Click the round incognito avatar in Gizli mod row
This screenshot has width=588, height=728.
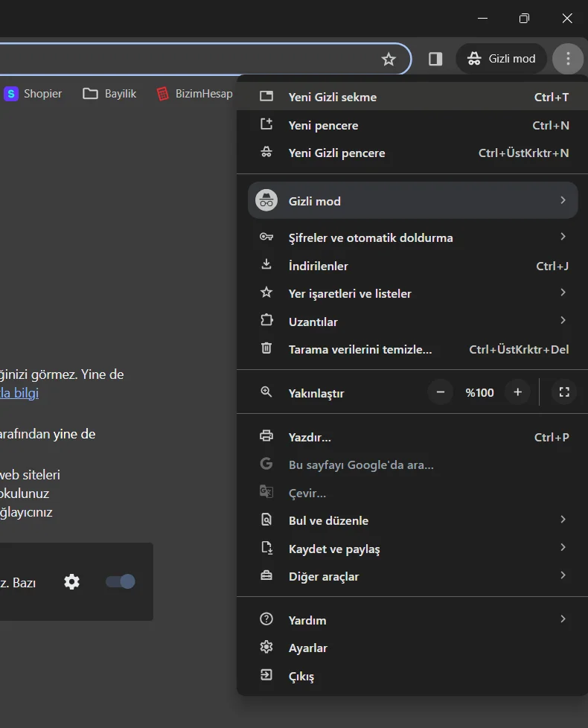[266, 200]
